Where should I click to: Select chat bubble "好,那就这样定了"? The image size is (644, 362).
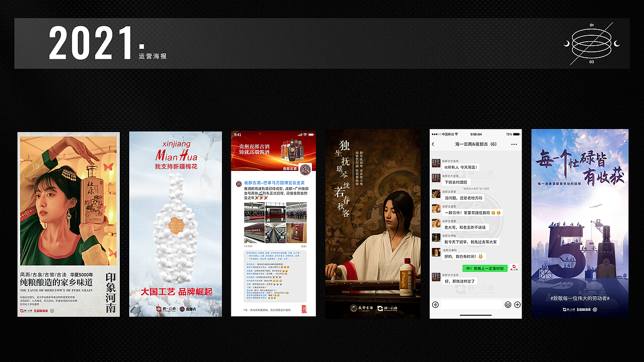pos(459,282)
